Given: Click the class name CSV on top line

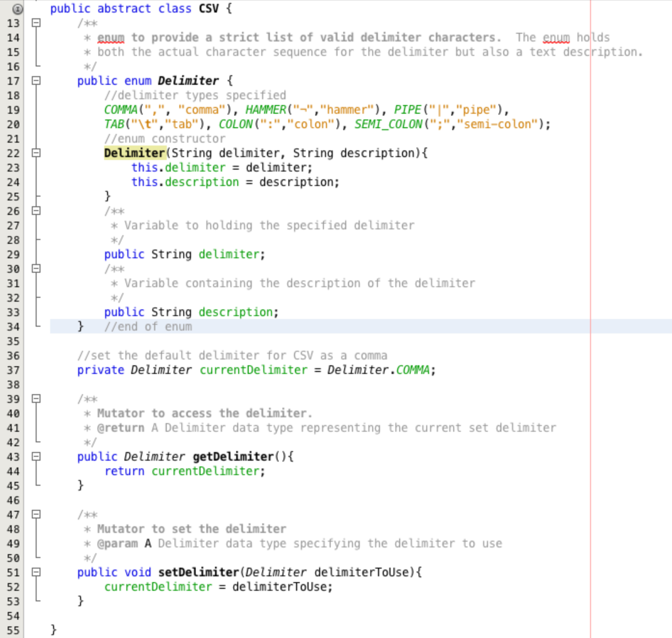Looking at the screenshot, I should pos(209,9).
